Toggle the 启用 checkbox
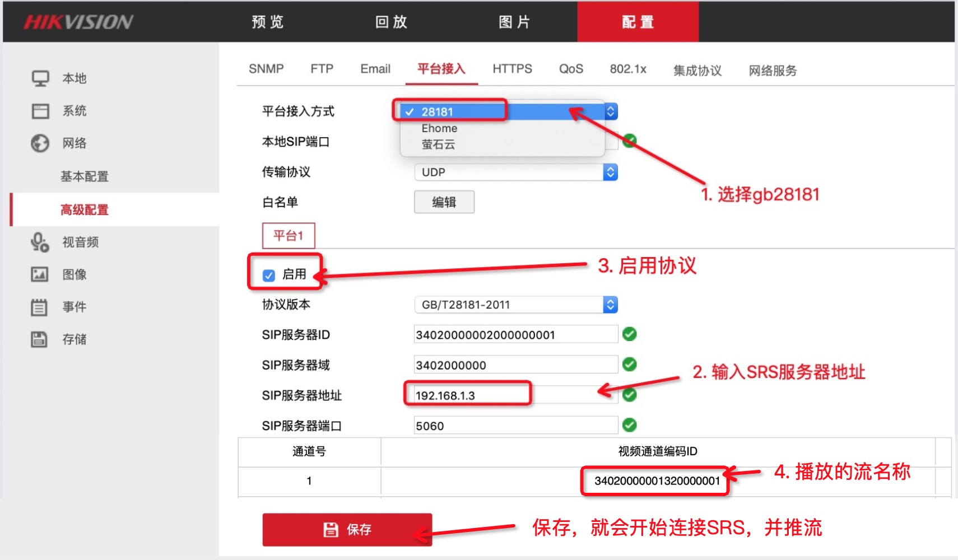The image size is (958, 560). point(269,275)
